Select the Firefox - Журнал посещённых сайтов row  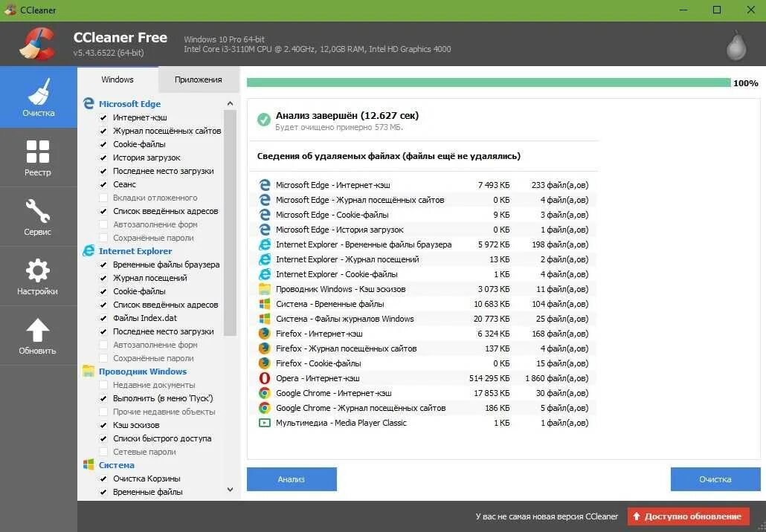click(424, 348)
